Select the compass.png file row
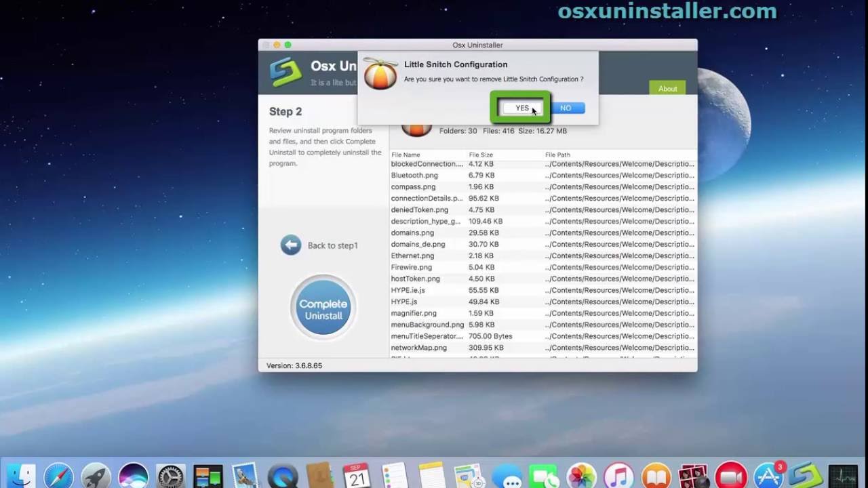Image resolution: width=868 pixels, height=488 pixels. click(543, 187)
